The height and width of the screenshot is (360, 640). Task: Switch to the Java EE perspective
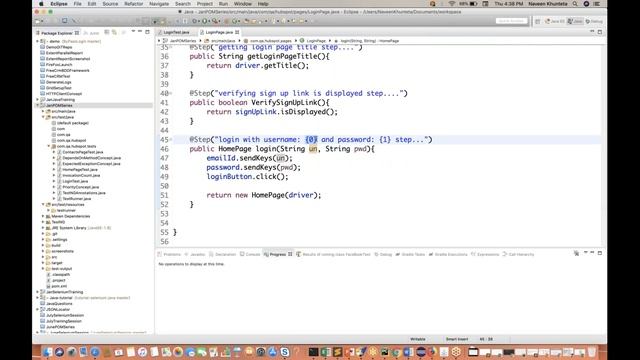tap(555, 21)
